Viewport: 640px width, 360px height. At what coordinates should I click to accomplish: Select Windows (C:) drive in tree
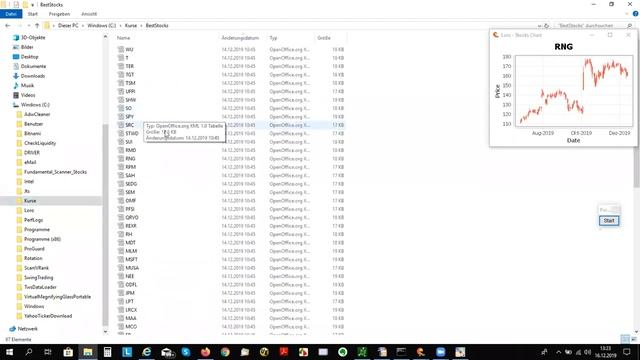(x=35, y=105)
